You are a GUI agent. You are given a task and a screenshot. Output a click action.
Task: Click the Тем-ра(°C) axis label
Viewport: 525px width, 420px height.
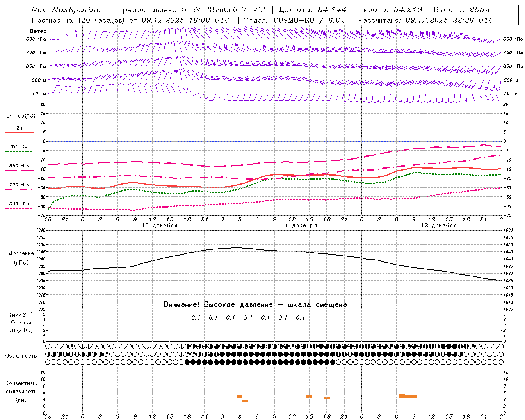19,116
